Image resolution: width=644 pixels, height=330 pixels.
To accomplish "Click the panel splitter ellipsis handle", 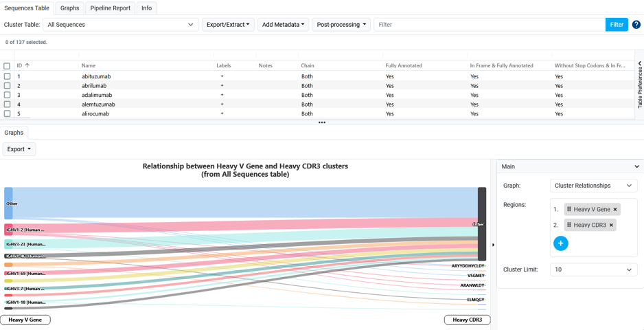I will click(322, 122).
